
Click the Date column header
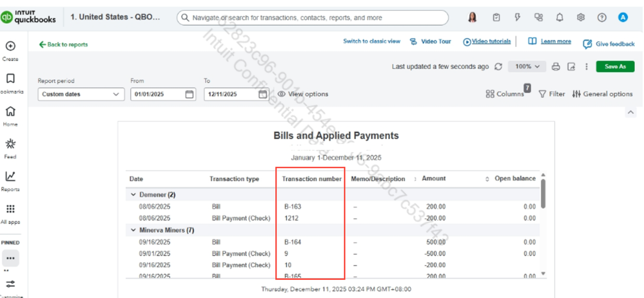point(137,179)
